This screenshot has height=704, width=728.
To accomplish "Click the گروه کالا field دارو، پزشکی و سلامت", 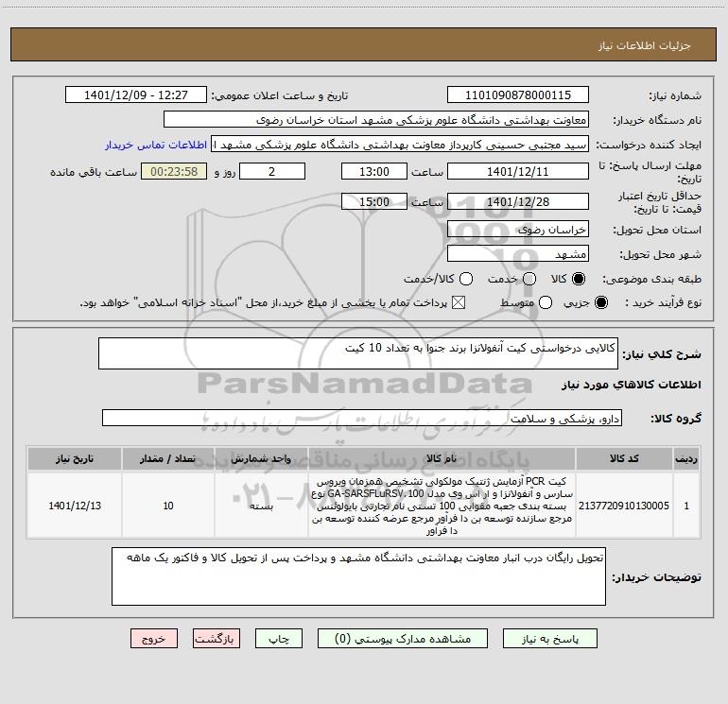I will (x=362, y=418).
